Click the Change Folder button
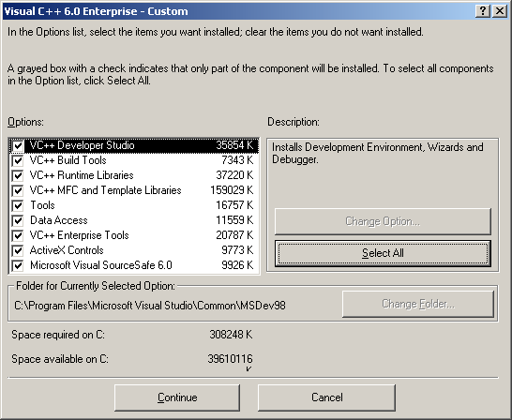Image resolution: width=512 pixels, height=420 pixels. click(418, 304)
